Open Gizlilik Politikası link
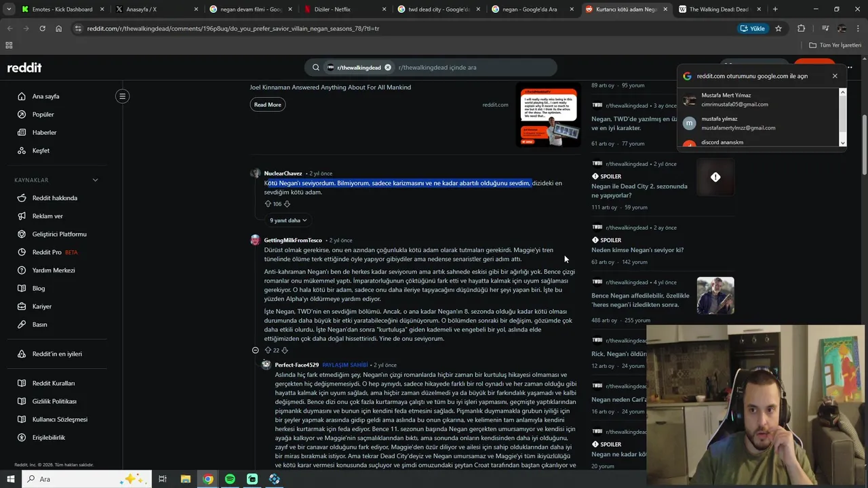Screen dimensions: 868x488 point(54,401)
